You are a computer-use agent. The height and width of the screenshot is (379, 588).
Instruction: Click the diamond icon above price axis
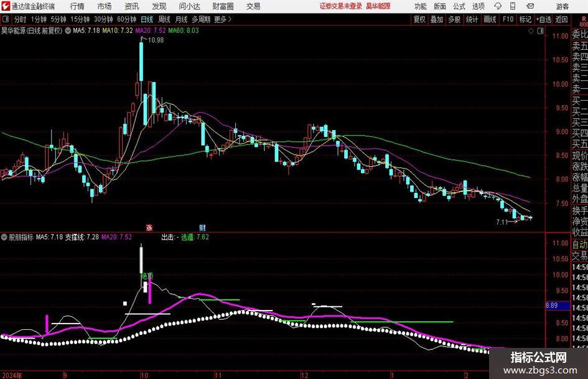(531, 31)
